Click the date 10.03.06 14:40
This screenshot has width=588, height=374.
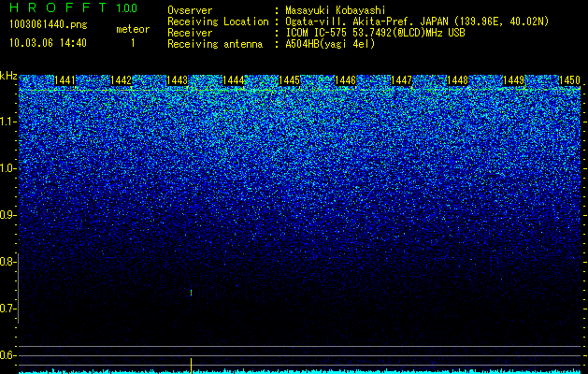point(48,43)
